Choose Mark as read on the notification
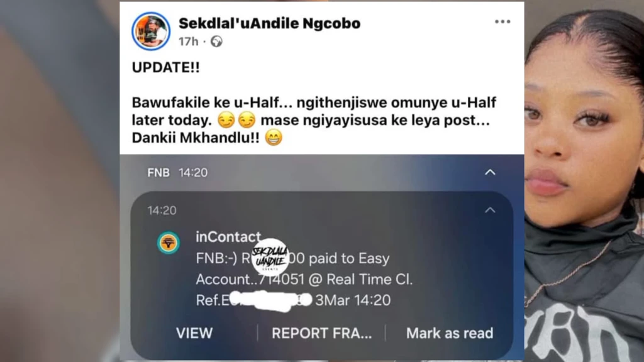The height and width of the screenshot is (362, 644). 450,333
